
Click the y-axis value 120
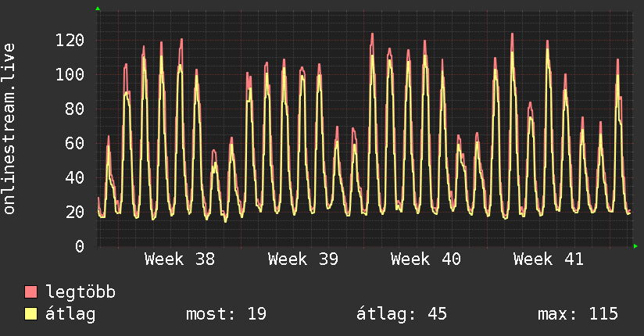(70, 41)
